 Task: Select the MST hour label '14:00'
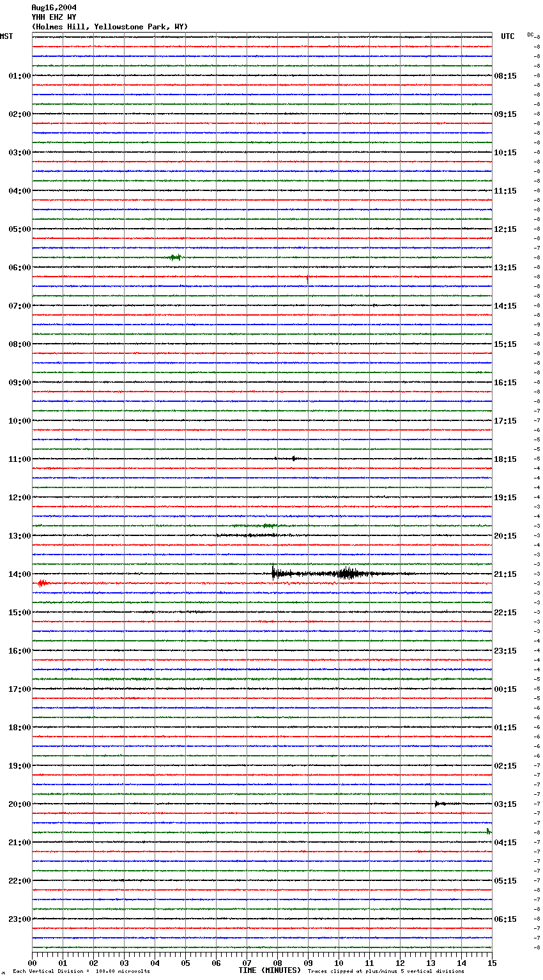pos(20,574)
